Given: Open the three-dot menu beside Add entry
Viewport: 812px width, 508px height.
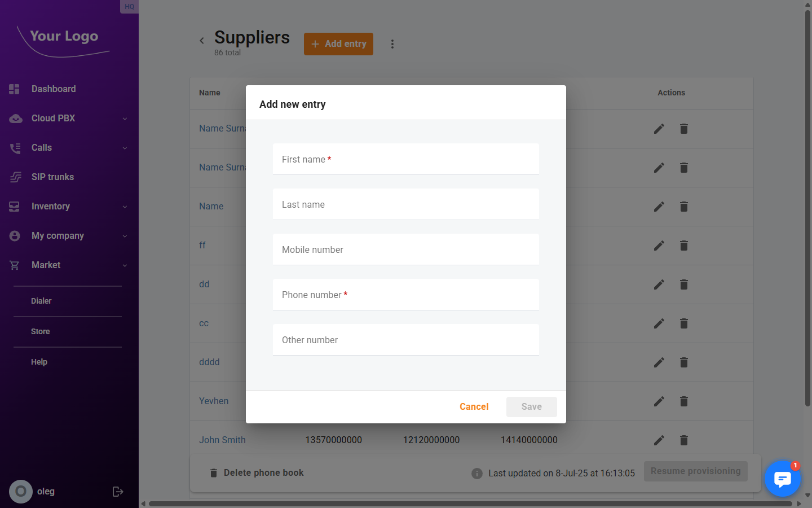Looking at the screenshot, I should tap(392, 43).
